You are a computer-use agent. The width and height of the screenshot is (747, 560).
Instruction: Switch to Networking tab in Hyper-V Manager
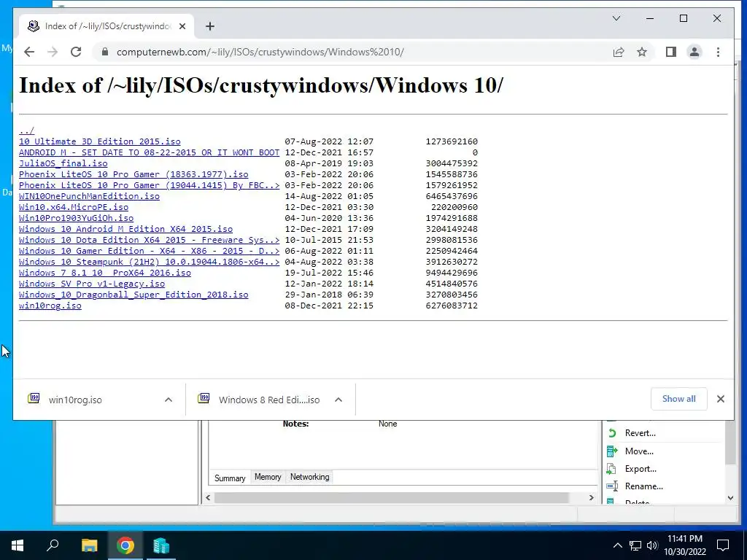coord(309,477)
